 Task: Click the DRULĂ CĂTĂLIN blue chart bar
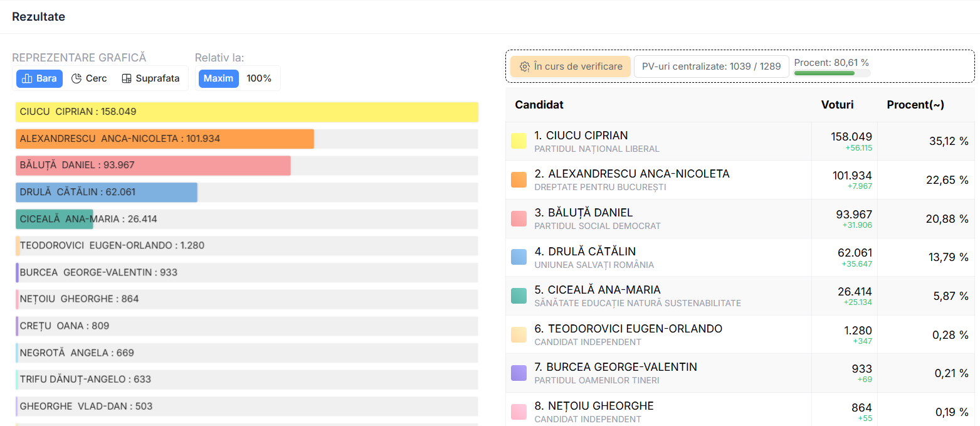[107, 192]
